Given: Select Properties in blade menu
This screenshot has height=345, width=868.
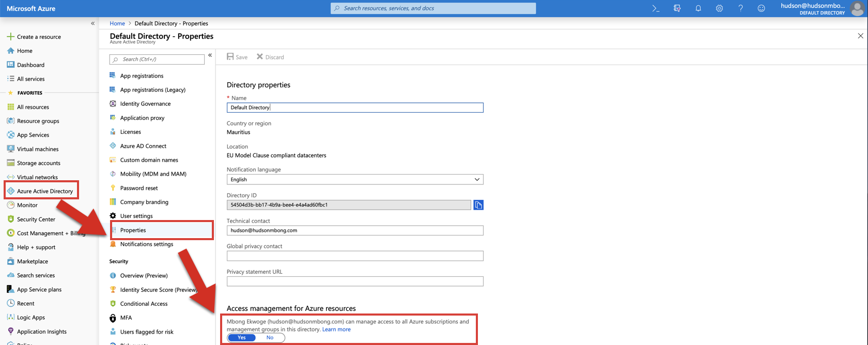Looking at the screenshot, I should pyautogui.click(x=162, y=230).
